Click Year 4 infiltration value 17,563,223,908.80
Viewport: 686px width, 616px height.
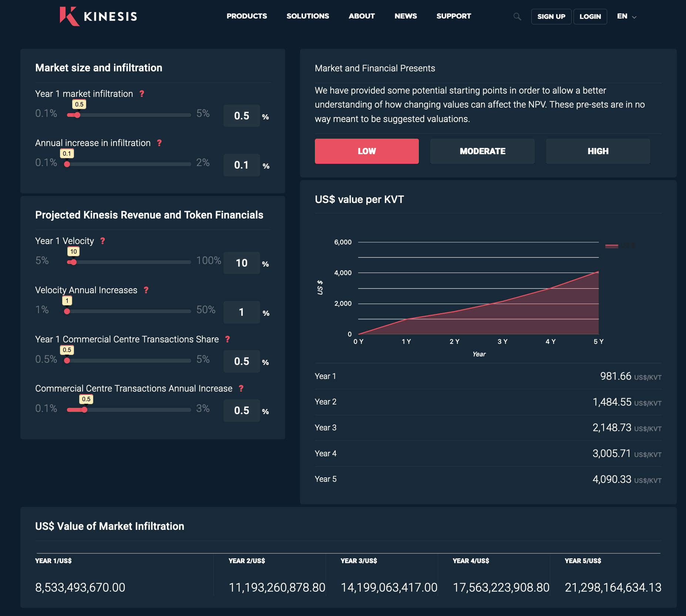(x=501, y=587)
